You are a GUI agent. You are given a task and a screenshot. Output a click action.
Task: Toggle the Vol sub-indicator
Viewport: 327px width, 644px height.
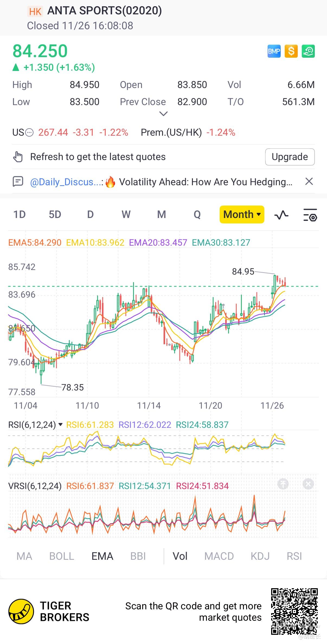tap(180, 556)
